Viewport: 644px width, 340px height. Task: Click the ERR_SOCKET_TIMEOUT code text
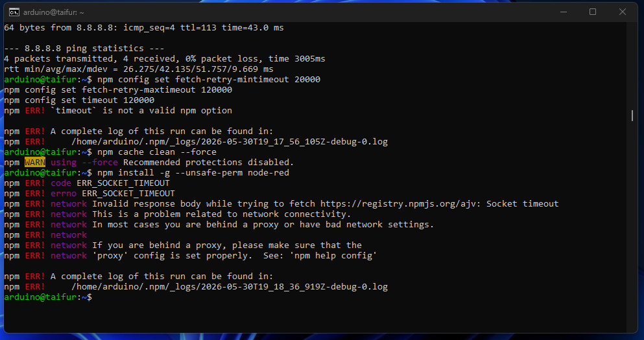123,183
